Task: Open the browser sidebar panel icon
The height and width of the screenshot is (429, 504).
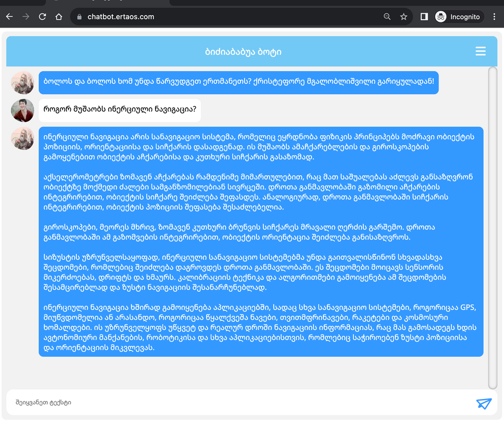Action: [x=424, y=16]
